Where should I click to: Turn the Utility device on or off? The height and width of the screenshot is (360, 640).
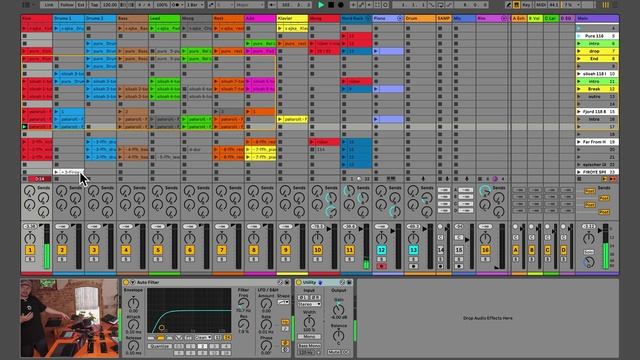tap(299, 282)
